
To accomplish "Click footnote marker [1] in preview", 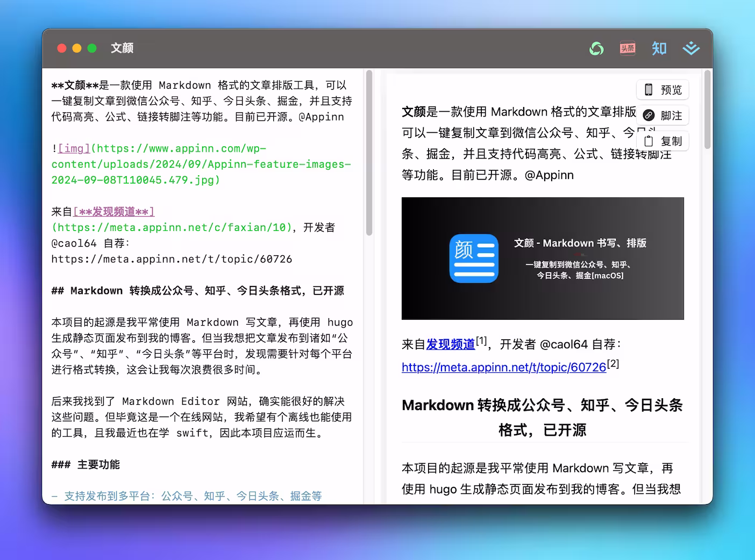I will pos(482,341).
